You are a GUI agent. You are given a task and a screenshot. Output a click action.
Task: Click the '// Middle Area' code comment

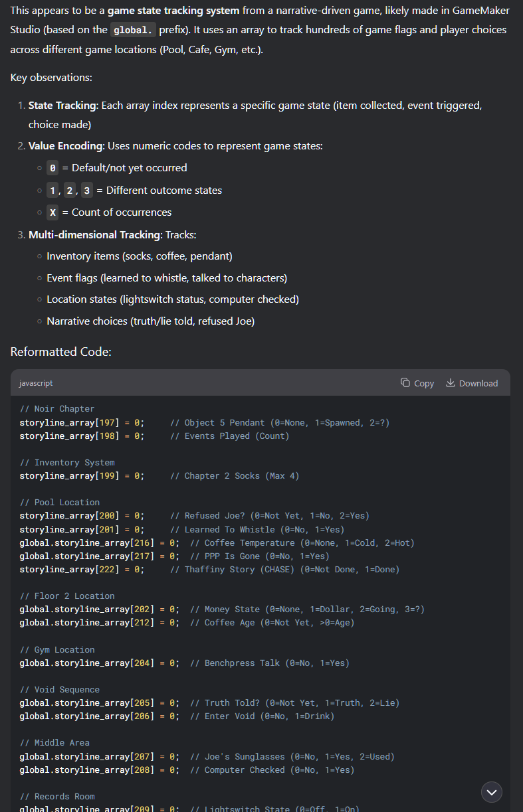point(54,743)
